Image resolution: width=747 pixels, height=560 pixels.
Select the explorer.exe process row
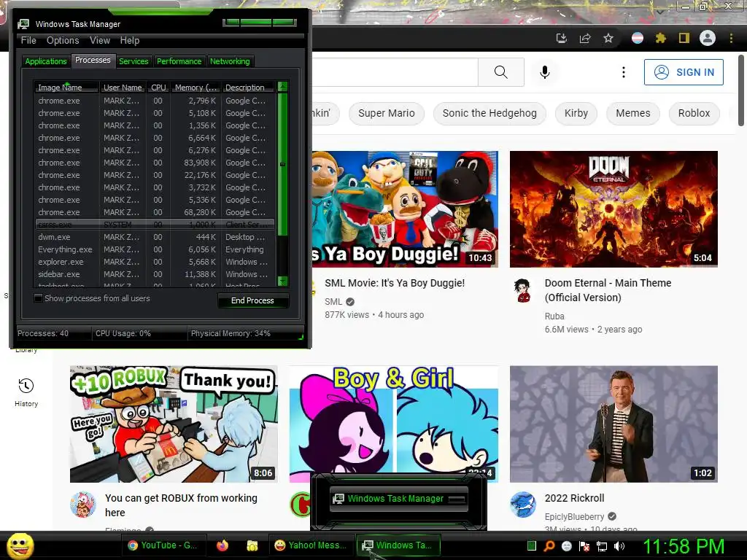click(155, 262)
